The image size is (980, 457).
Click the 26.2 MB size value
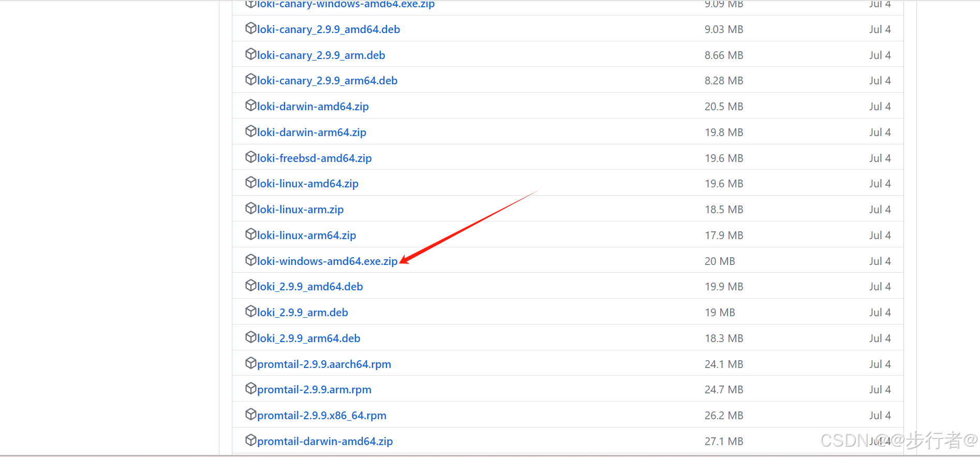pos(724,416)
